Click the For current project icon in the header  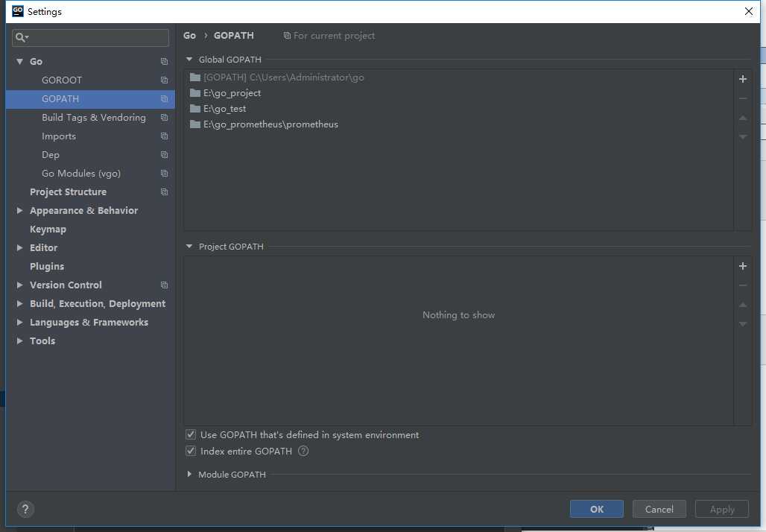pyautogui.click(x=287, y=36)
